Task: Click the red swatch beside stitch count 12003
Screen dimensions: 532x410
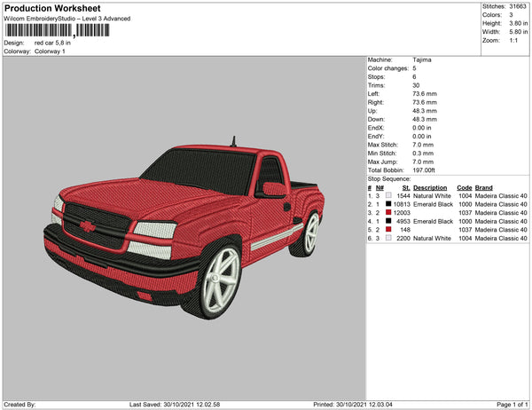Action: (388, 213)
